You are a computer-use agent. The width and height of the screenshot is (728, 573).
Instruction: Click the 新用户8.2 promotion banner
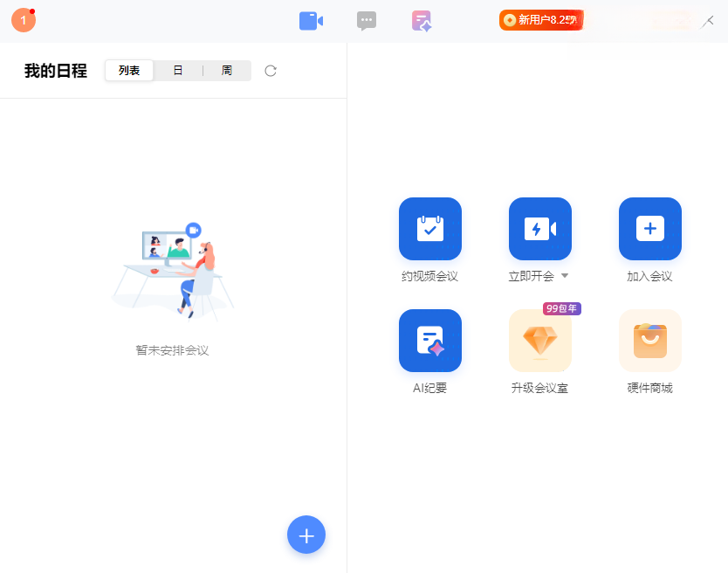pyautogui.click(x=540, y=20)
